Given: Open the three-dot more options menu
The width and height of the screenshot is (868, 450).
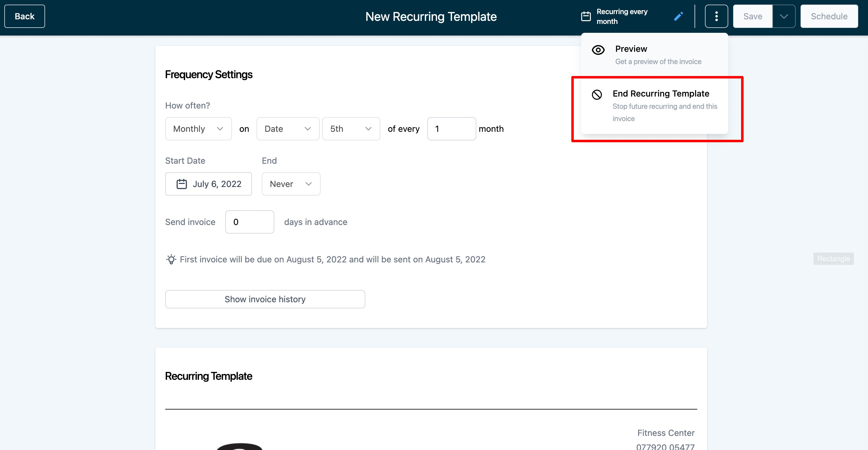Looking at the screenshot, I should click(716, 16).
